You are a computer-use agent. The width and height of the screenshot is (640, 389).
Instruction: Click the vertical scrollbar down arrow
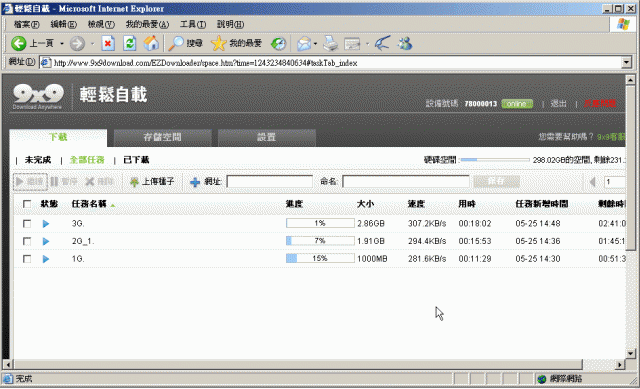click(x=631, y=353)
